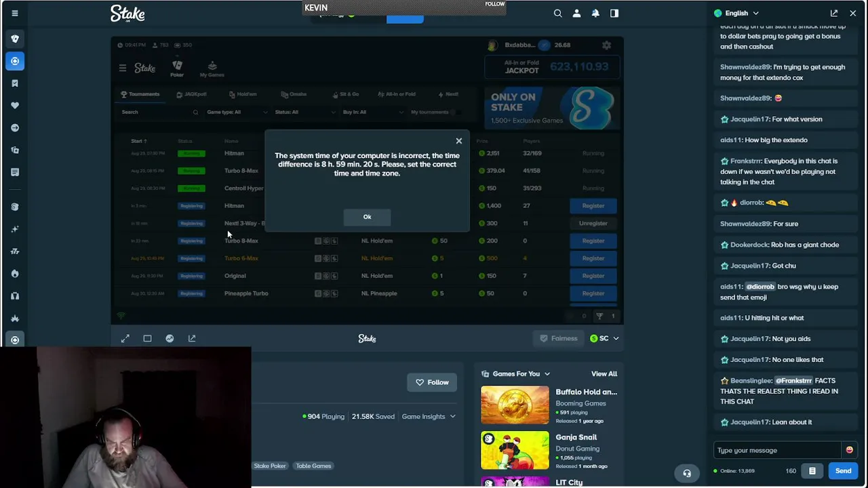Focus the tournament Search field

tap(159, 113)
